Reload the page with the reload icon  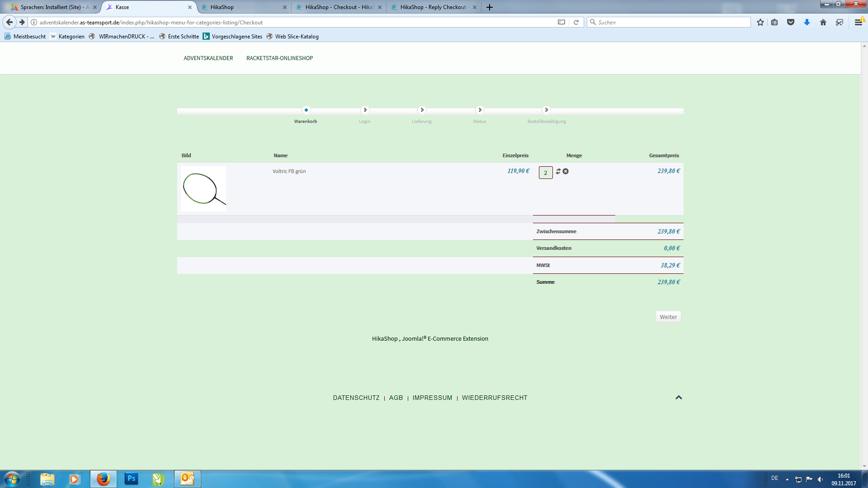(x=576, y=22)
